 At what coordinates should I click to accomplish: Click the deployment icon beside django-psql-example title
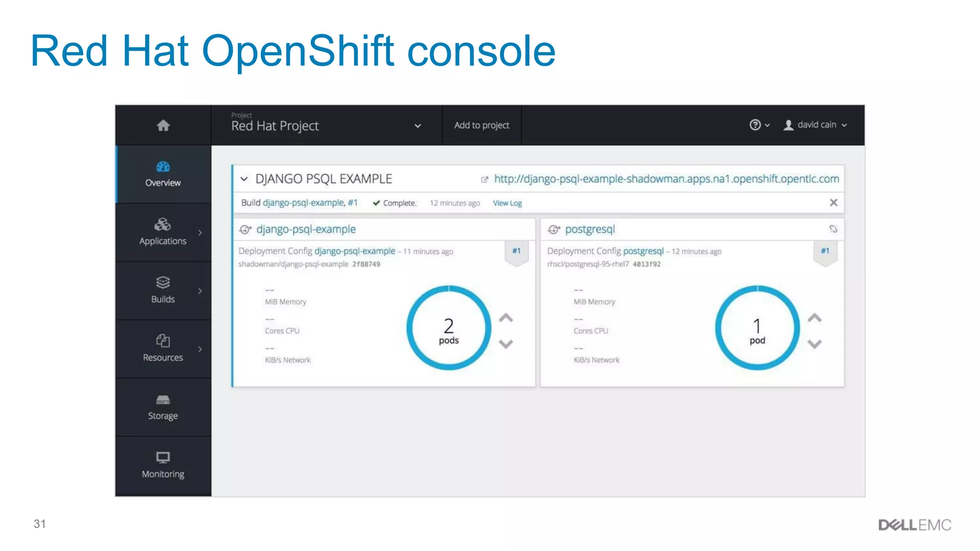(x=245, y=230)
